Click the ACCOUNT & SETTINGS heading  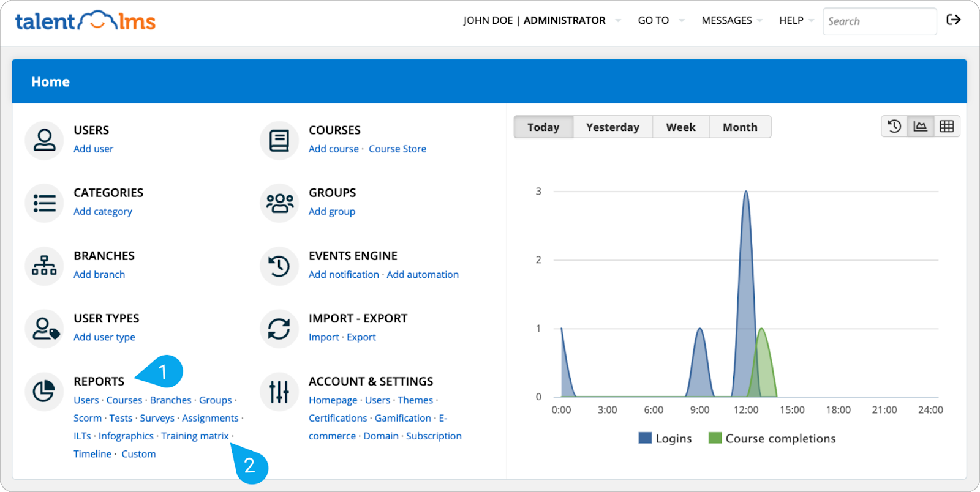pos(371,381)
